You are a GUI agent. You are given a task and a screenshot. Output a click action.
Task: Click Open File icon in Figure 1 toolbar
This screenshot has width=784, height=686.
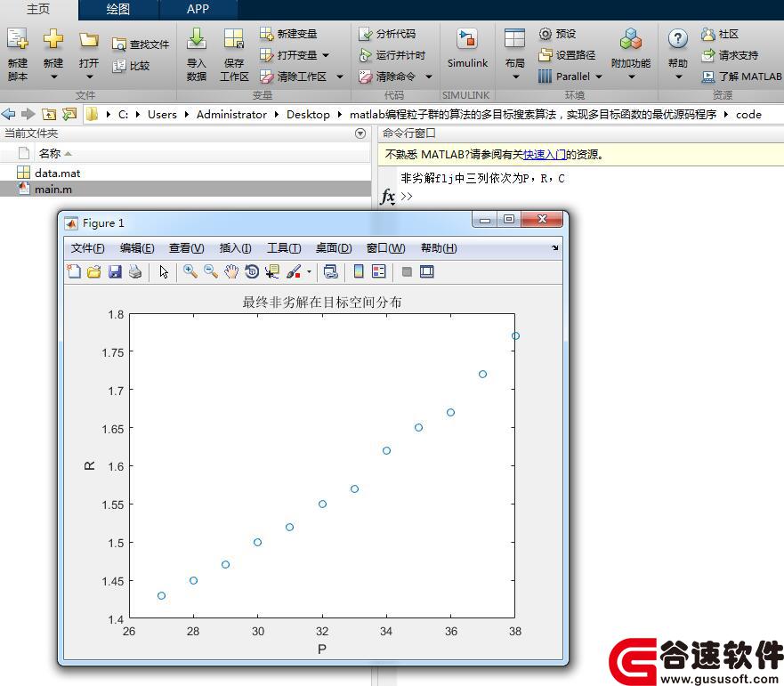[94, 271]
